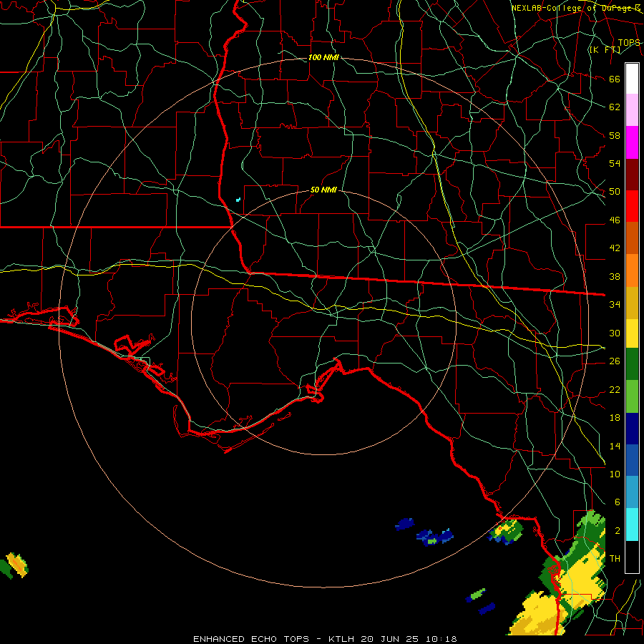
Task: Click the cyan legend swatch
Action: (x=632, y=525)
